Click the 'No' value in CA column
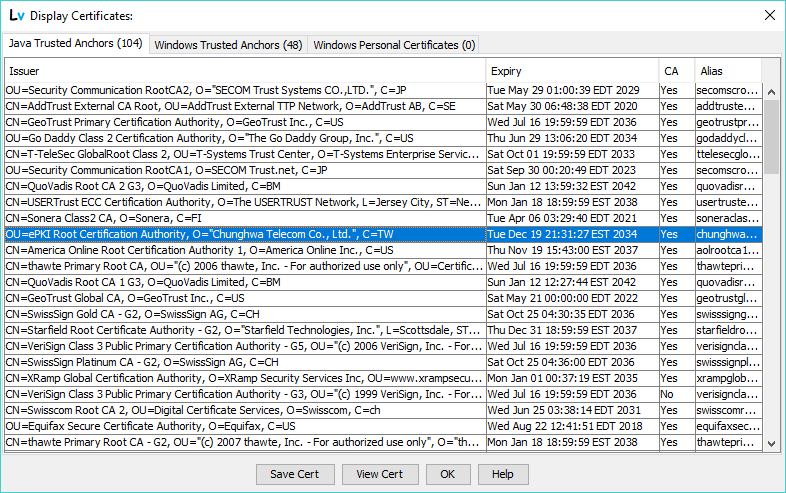786x493 pixels. coord(677,395)
